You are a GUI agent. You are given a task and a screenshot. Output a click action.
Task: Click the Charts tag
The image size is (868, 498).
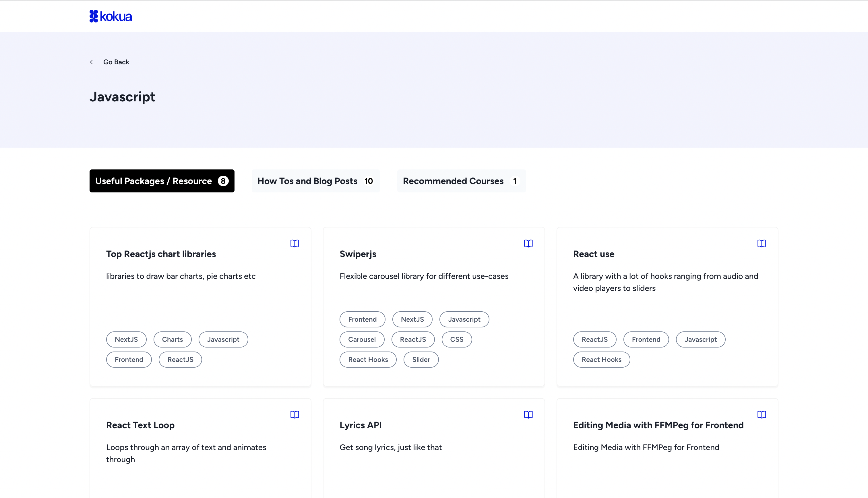173,339
